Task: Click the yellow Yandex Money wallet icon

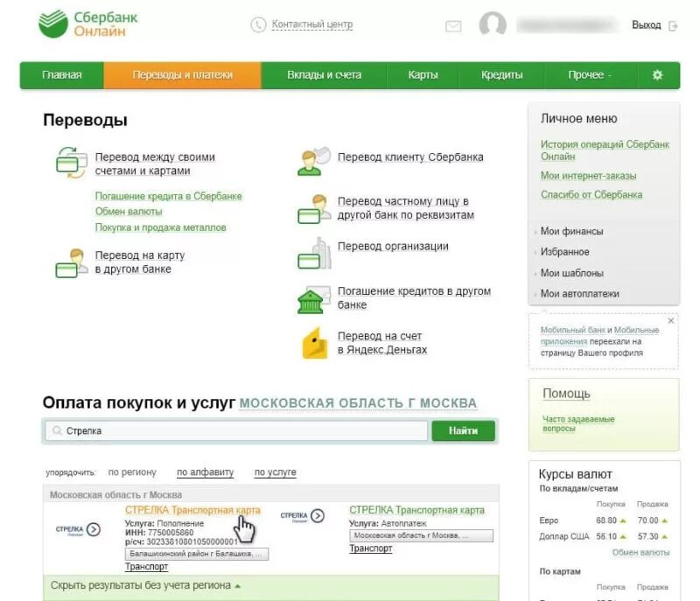Action: point(315,343)
